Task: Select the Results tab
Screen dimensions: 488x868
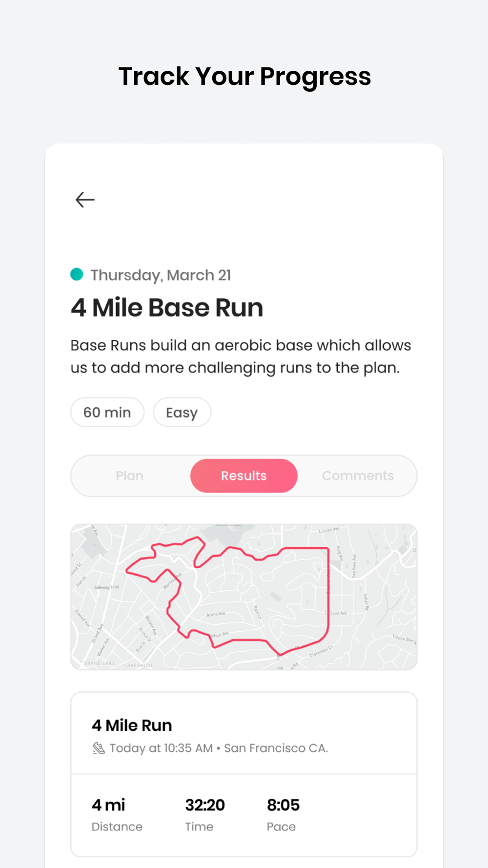Action: pyautogui.click(x=244, y=476)
